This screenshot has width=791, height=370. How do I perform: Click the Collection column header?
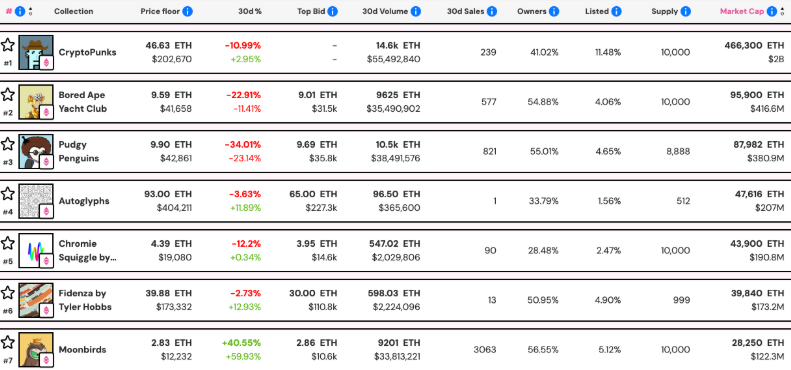(74, 11)
